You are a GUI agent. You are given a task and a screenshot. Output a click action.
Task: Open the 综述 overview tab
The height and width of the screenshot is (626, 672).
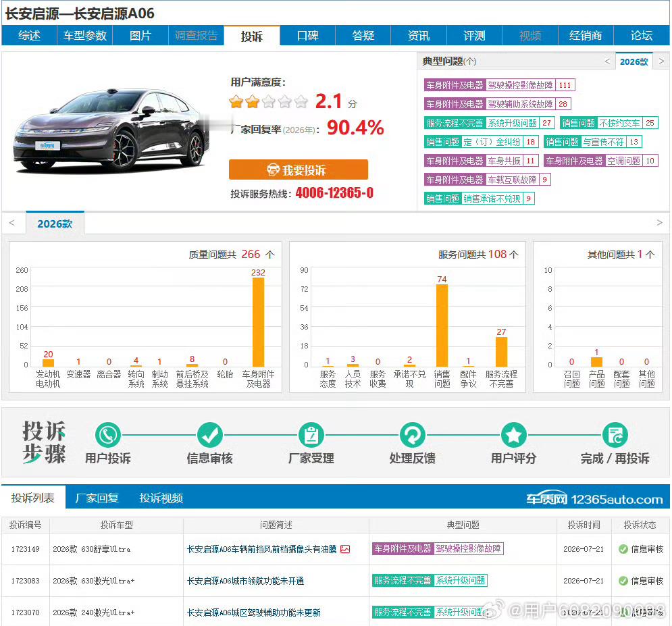(x=29, y=36)
